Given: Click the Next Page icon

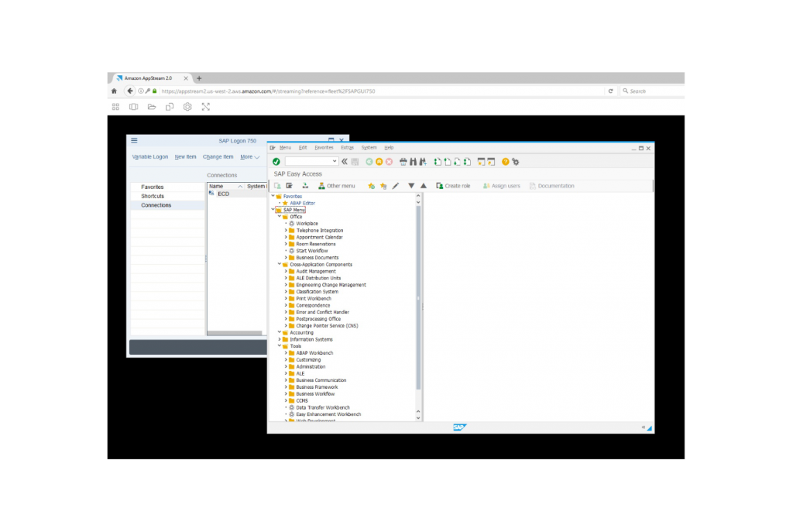Looking at the screenshot, I should click(457, 162).
